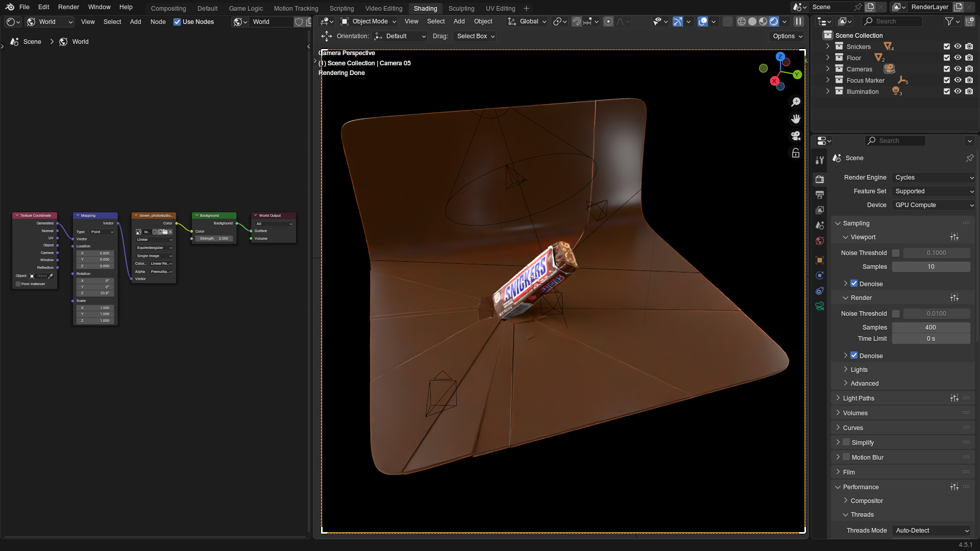This screenshot has width=980, height=551.
Task: Open the Feature Set dropdown
Action: pyautogui.click(x=934, y=191)
